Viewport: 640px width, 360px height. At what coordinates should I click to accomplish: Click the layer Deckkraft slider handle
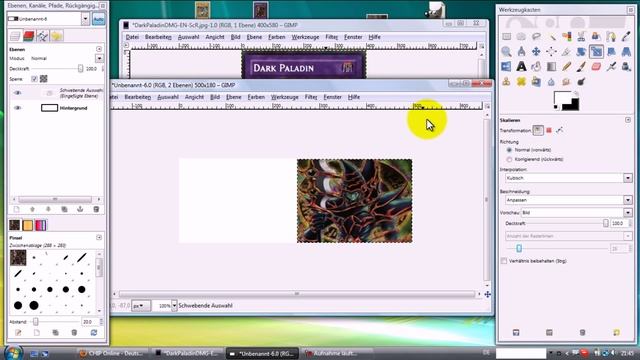(x=80, y=69)
